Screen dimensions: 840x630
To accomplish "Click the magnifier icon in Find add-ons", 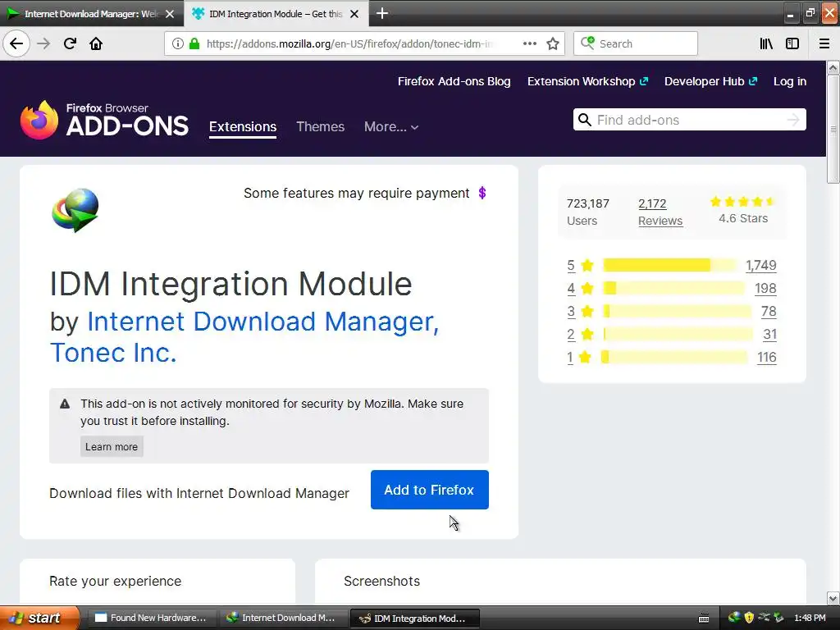I will tap(585, 120).
